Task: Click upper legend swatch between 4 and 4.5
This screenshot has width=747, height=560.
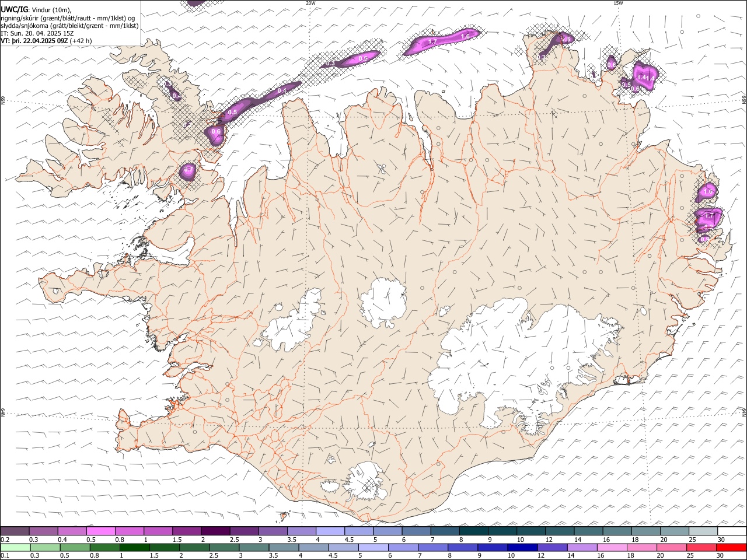Action: tap(330, 531)
